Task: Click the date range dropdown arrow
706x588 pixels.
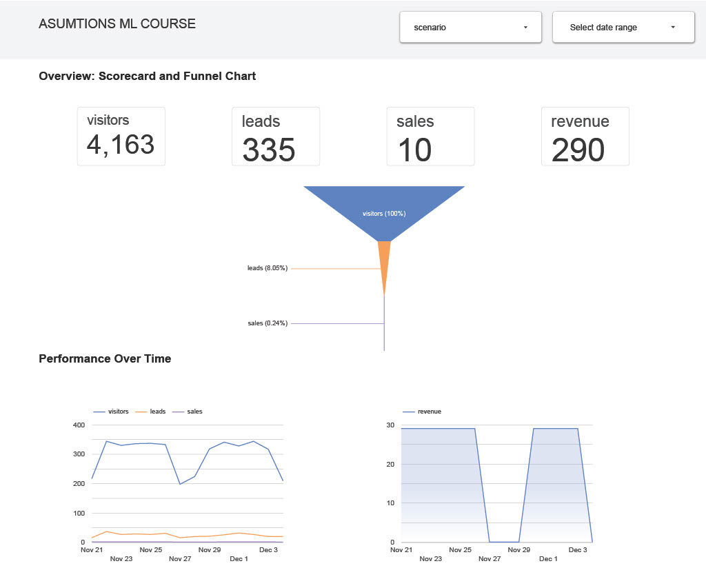Action: coord(673,28)
